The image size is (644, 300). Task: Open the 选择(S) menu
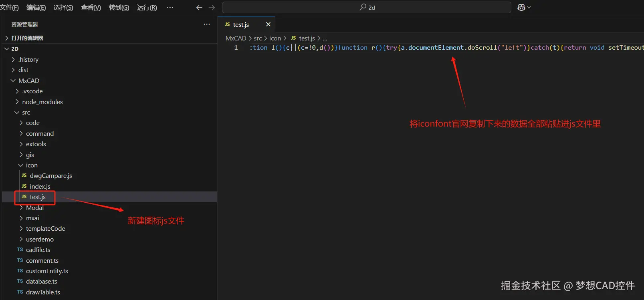tap(63, 8)
